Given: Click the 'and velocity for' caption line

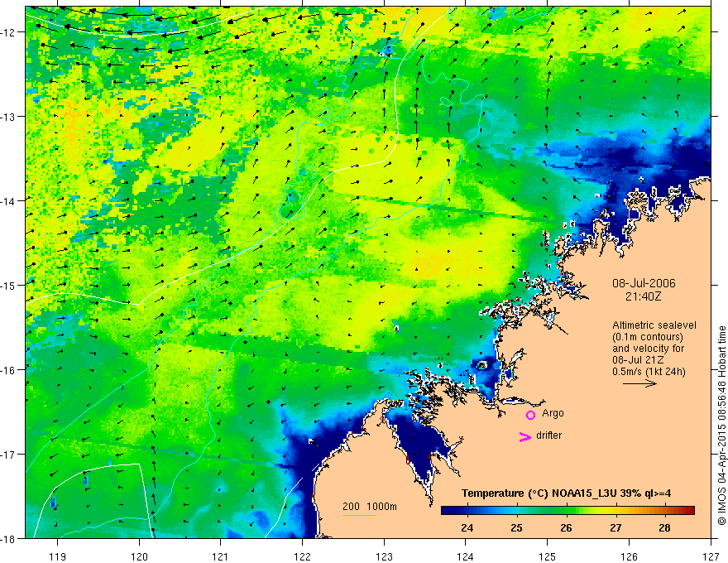Looking at the screenshot, I should click(648, 349).
